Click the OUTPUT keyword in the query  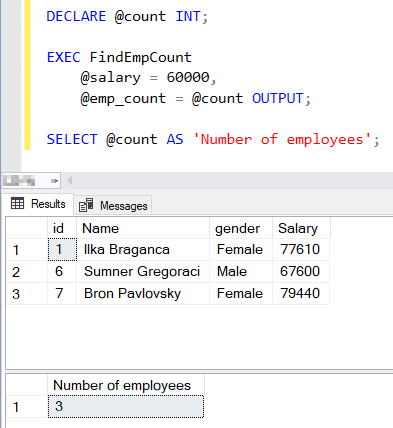click(x=277, y=98)
